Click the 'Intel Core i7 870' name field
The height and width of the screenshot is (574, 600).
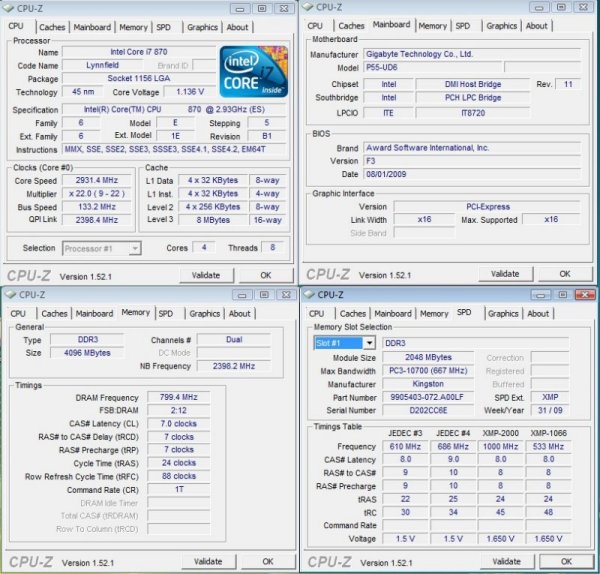click(x=139, y=52)
